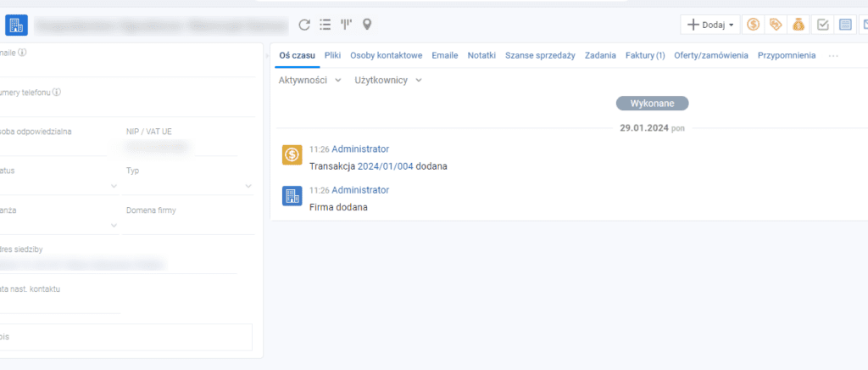Click the Administrator link on the transaction entry
Image resolution: width=868 pixels, height=370 pixels.
click(360, 149)
